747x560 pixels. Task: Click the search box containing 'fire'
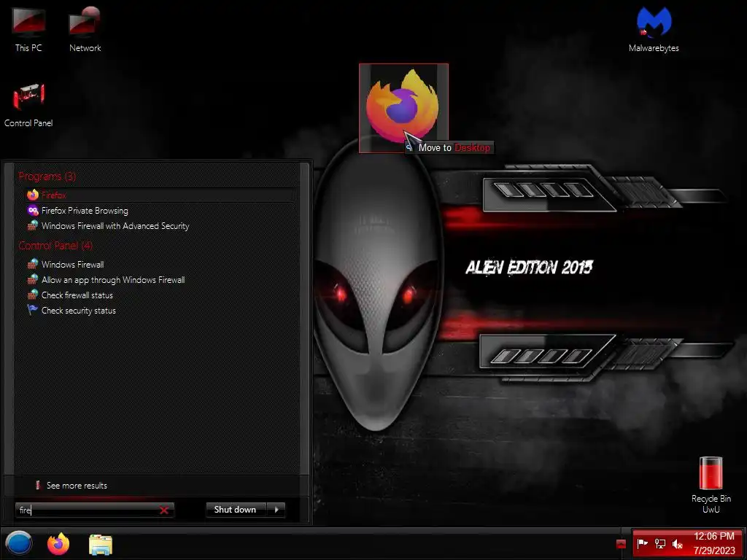point(94,510)
